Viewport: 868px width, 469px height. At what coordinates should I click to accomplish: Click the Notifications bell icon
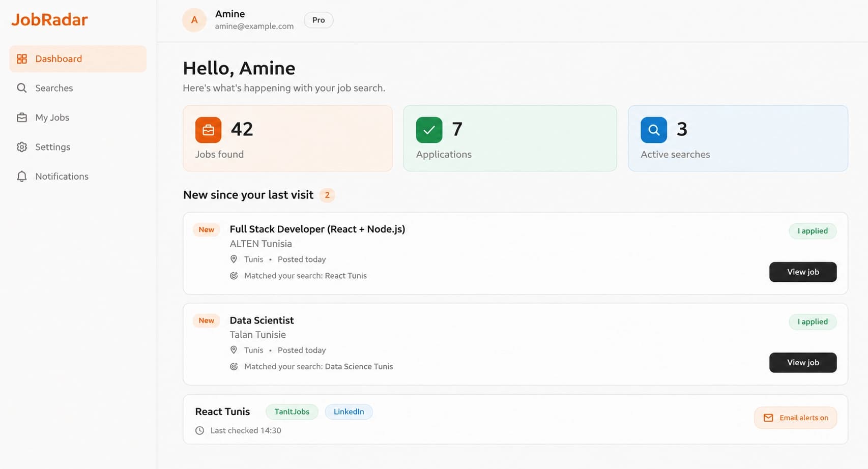[x=22, y=177]
